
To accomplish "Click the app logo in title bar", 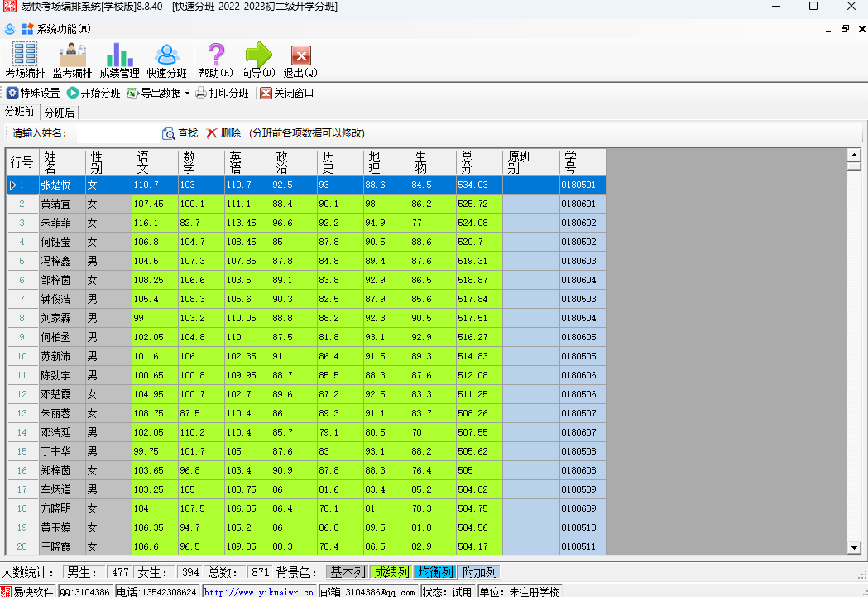I will coord(9,6).
